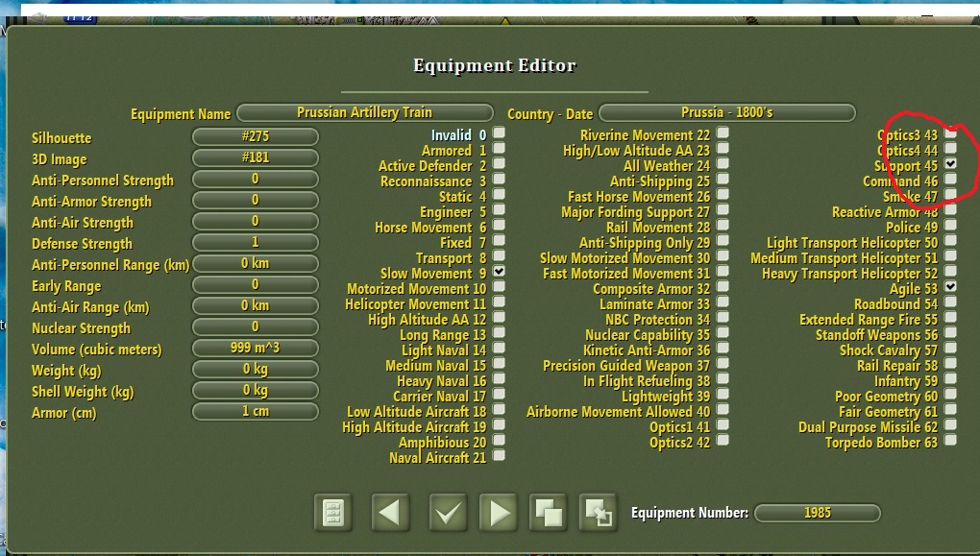Edit the Volume (cubic meters) field

tap(255, 348)
